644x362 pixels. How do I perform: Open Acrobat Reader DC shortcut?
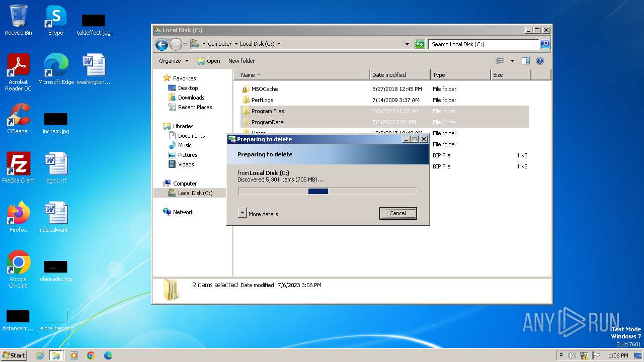(x=18, y=72)
